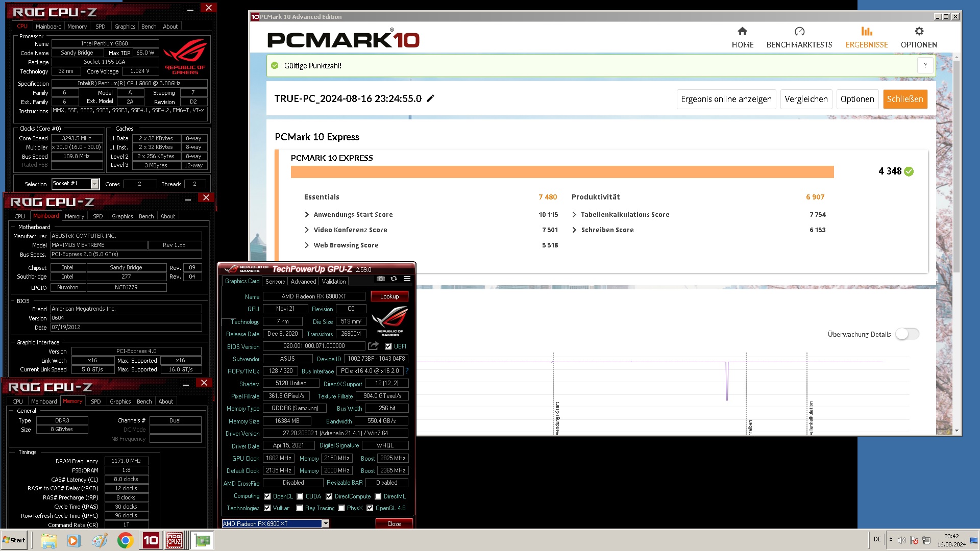
Task: Open the GPU-Z hamburger menu
Action: point(407,279)
